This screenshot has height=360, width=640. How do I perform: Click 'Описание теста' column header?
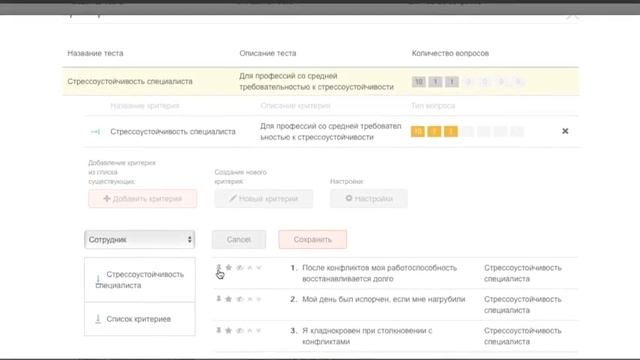click(x=268, y=53)
